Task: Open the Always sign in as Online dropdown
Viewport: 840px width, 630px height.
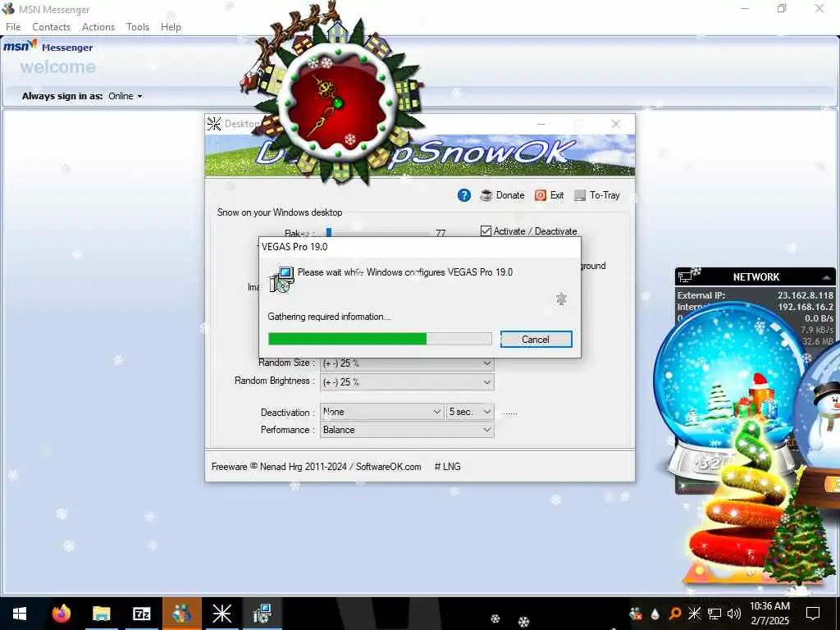Action: [126, 97]
